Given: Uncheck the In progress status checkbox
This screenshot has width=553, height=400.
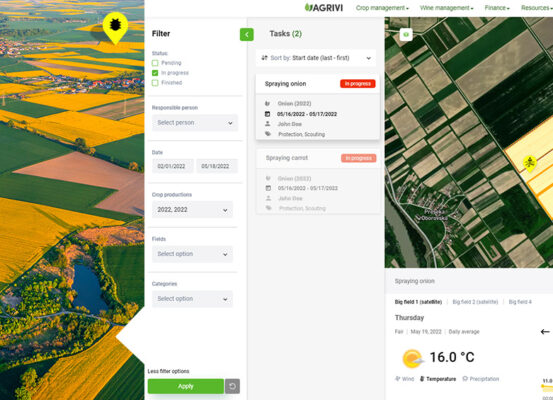Looking at the screenshot, I should point(155,73).
